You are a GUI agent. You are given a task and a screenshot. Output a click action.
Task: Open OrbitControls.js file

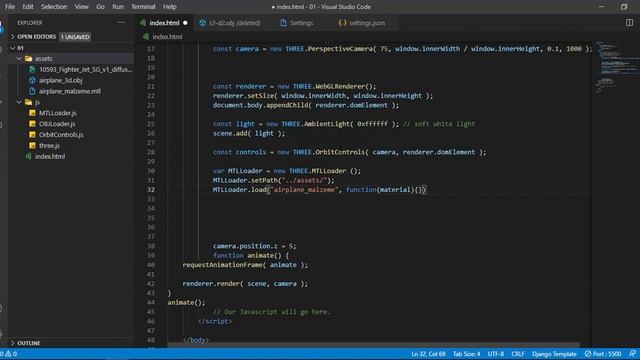(61, 134)
